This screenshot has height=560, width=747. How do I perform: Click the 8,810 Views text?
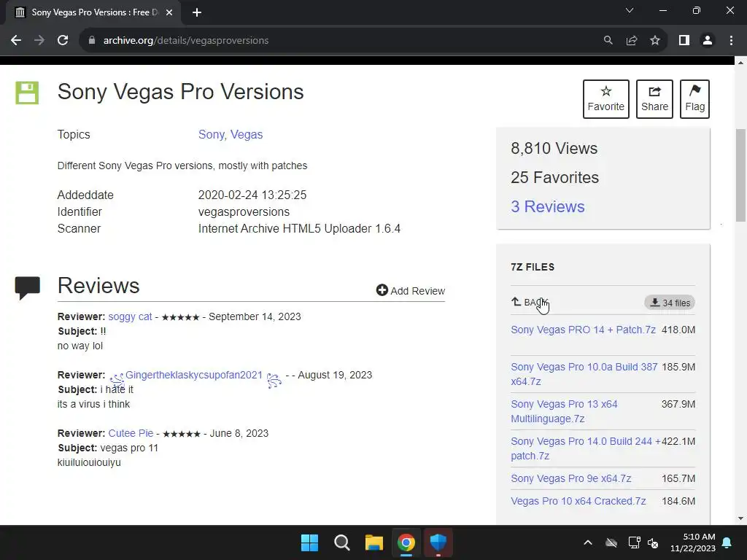(x=554, y=149)
